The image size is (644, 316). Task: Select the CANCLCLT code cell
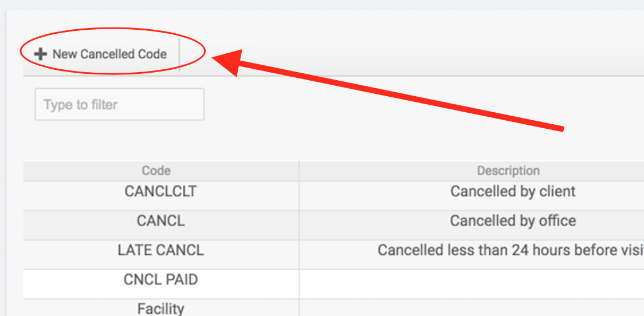click(160, 191)
